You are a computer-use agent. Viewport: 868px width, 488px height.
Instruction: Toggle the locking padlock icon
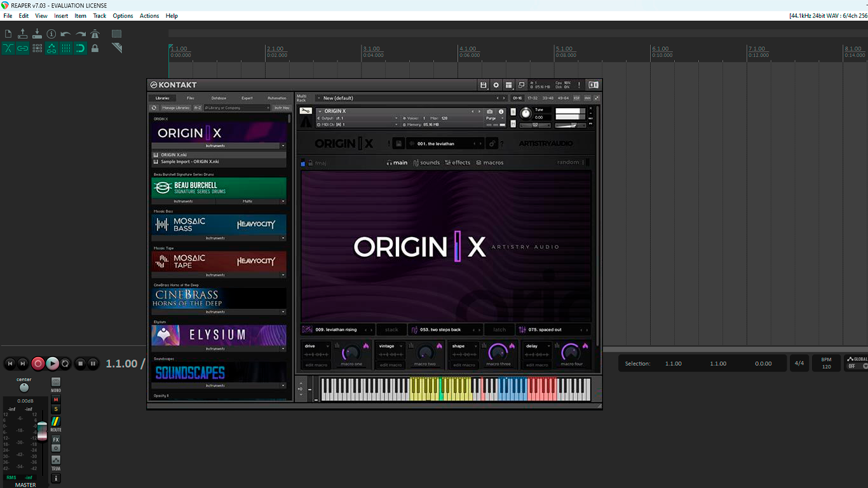(x=95, y=48)
